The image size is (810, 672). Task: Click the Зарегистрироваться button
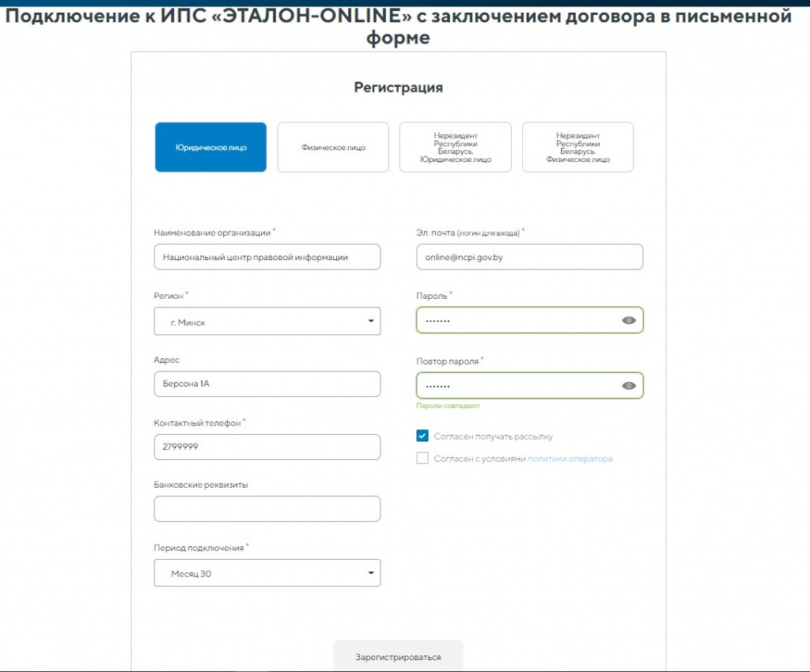click(399, 656)
